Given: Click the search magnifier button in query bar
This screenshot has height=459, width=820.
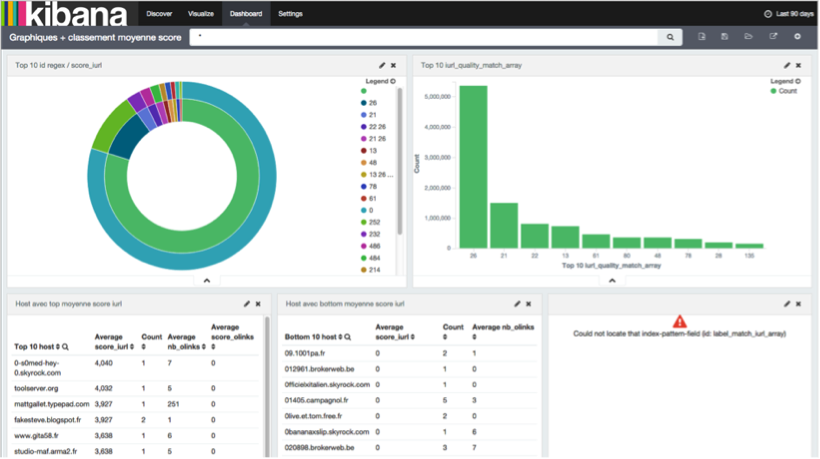Looking at the screenshot, I should tap(670, 37).
